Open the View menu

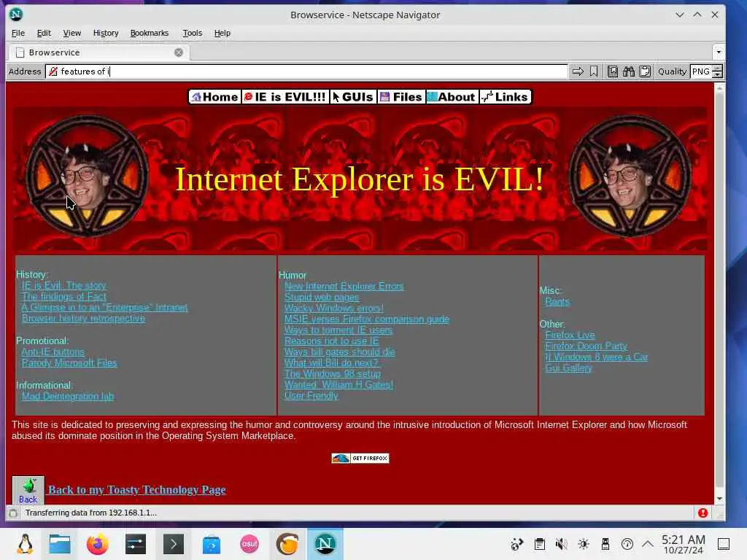(72, 33)
